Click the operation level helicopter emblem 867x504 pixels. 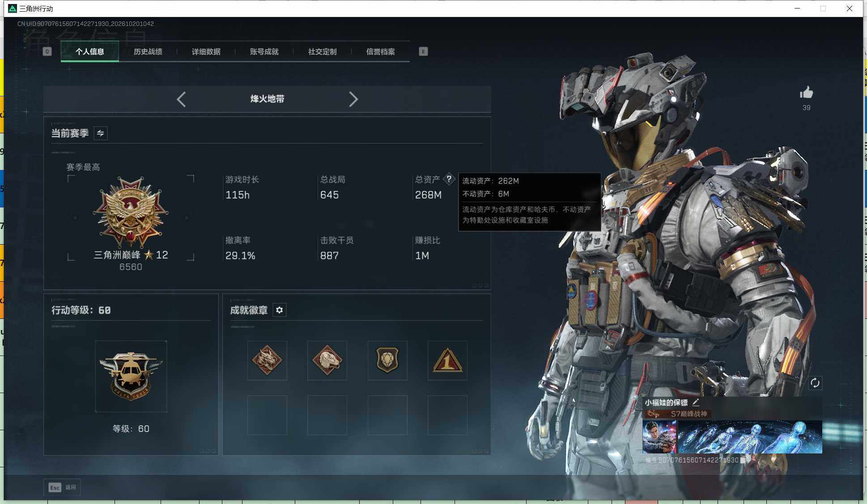[131, 377]
